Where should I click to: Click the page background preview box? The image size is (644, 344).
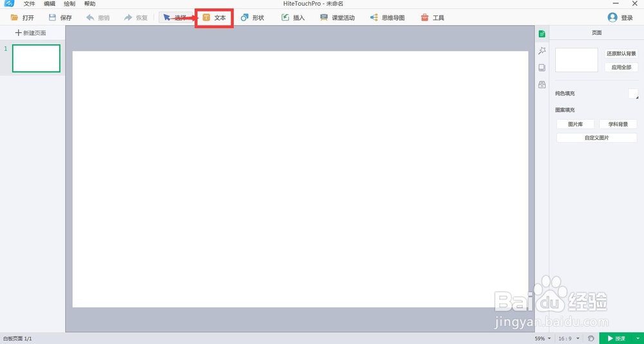coord(576,60)
